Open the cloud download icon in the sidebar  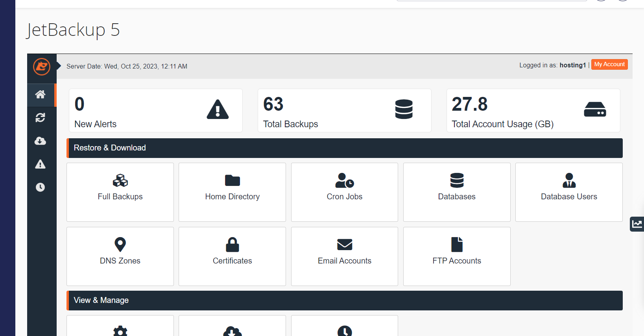coord(41,141)
